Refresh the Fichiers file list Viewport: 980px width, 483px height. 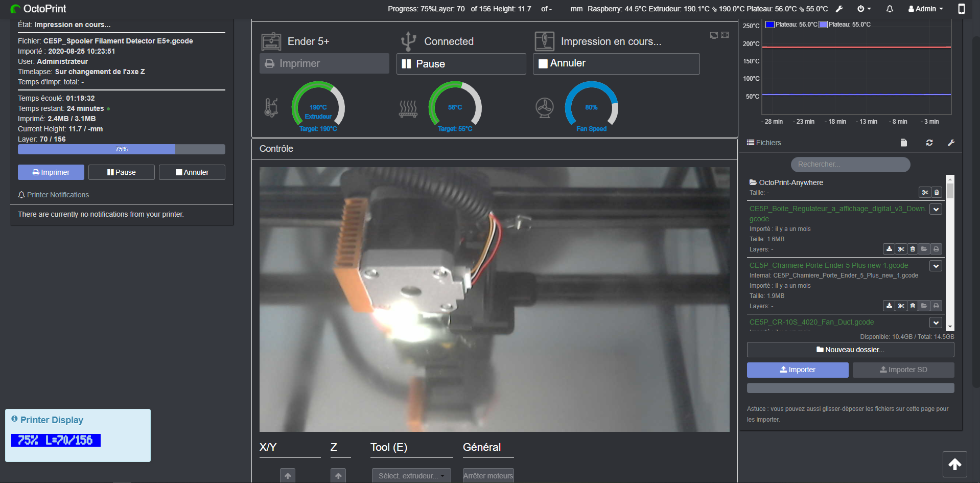point(929,143)
